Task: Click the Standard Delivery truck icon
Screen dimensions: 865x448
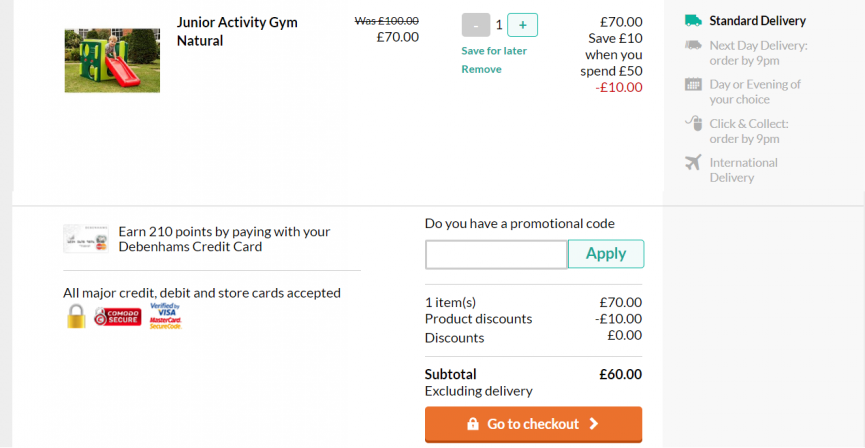Action: (693, 21)
